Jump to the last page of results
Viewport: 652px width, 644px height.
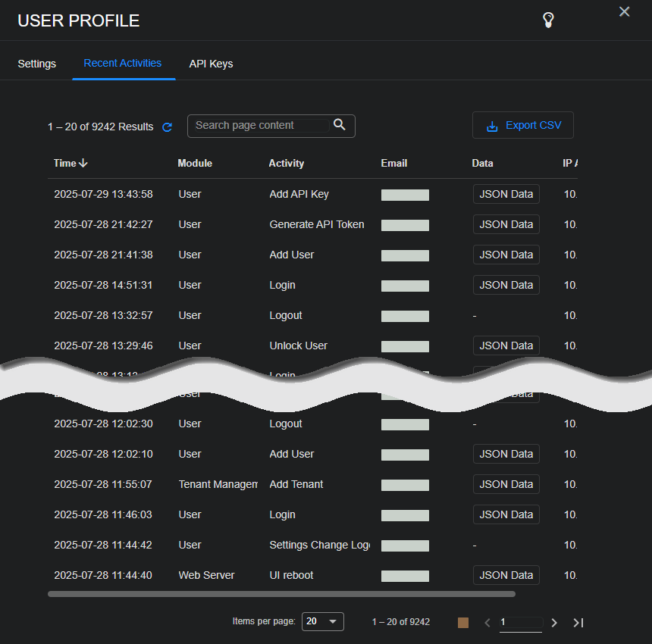pos(578,622)
